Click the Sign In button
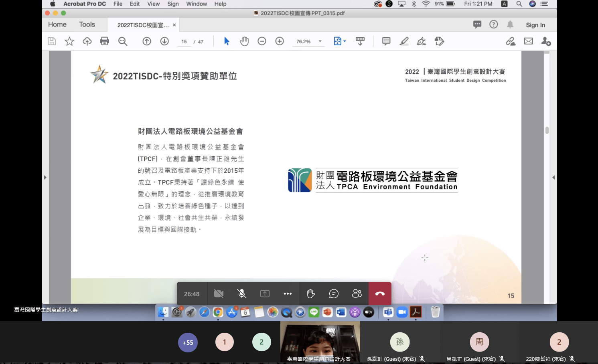The height and width of the screenshot is (364, 598). [x=535, y=25]
